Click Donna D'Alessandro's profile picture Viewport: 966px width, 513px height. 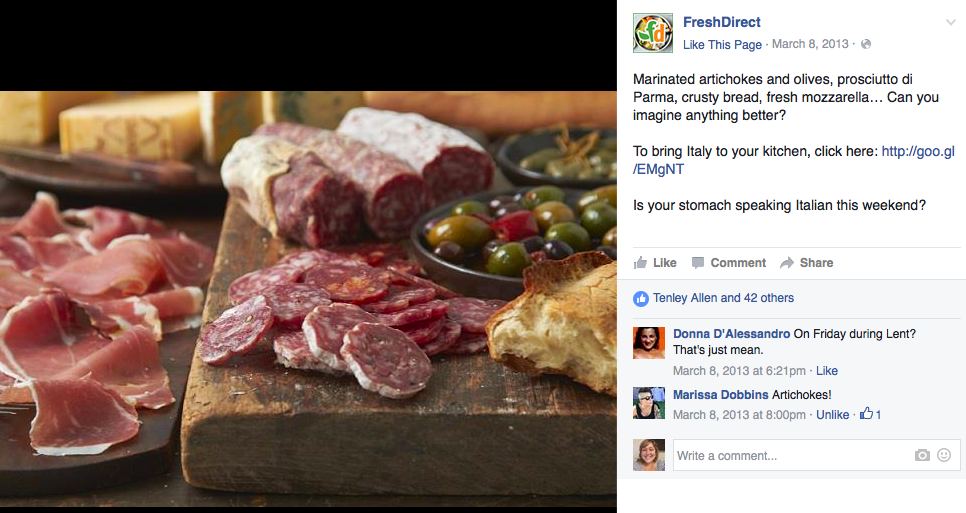pos(649,343)
